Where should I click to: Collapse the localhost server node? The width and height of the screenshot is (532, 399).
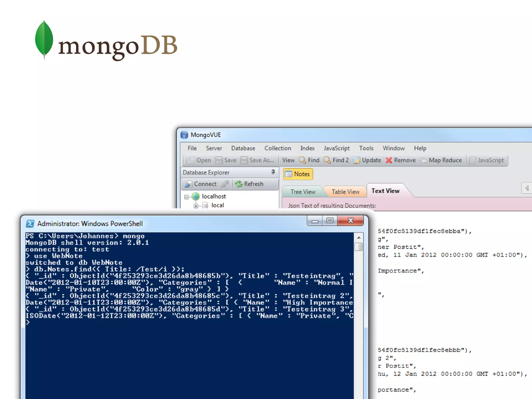(x=186, y=197)
